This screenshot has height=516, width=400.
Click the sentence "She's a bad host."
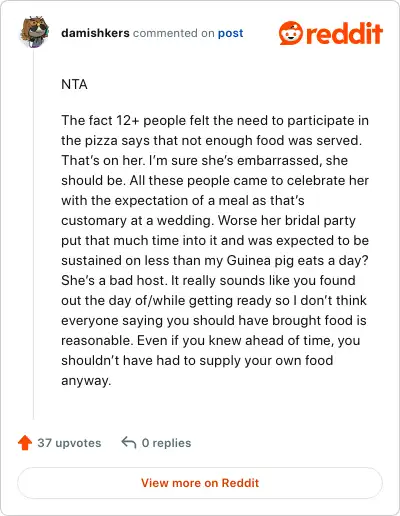coord(114,280)
